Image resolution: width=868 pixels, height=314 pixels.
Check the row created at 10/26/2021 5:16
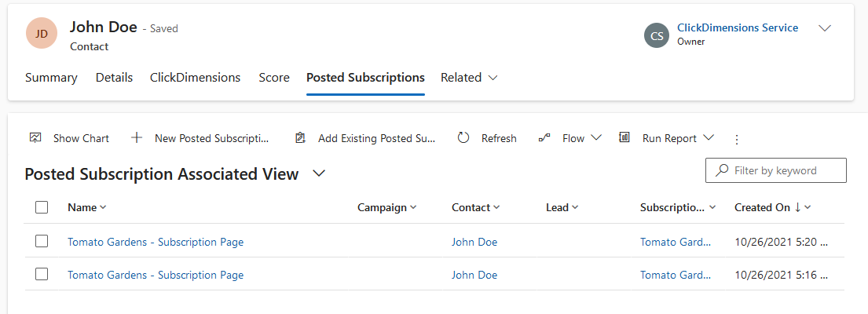coord(42,274)
